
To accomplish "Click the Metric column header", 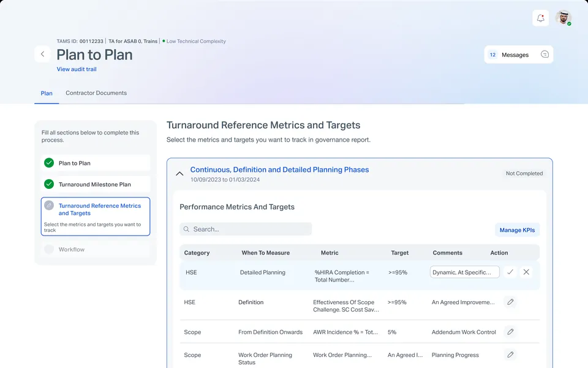I will click(330, 253).
